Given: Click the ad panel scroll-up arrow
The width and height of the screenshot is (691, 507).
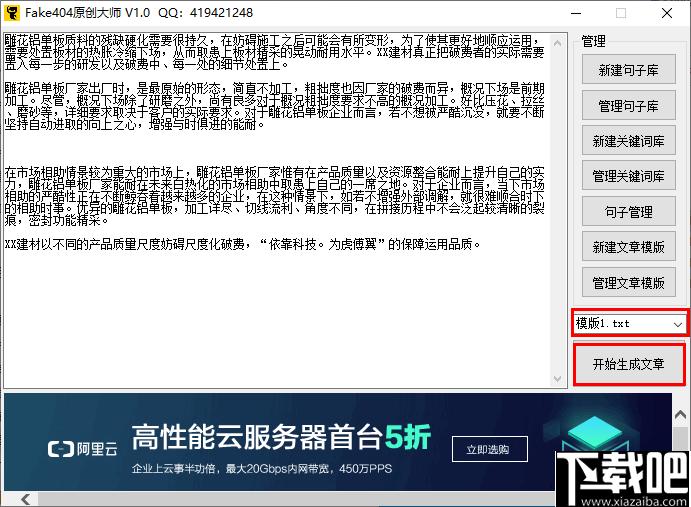Looking at the screenshot, I should coord(680,415).
